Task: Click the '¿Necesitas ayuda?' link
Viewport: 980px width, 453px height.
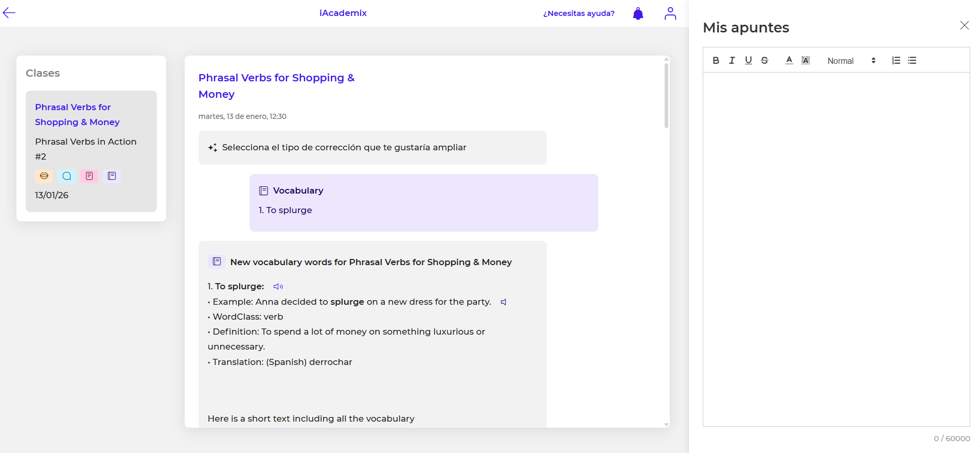Action: [579, 13]
